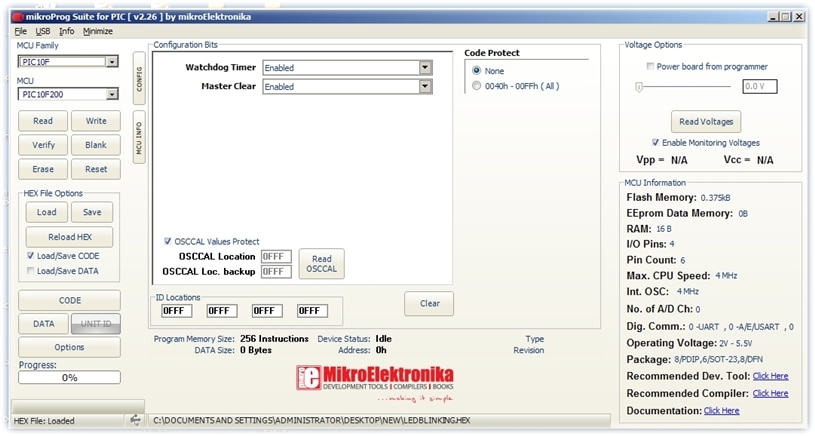Open the CODE view button
This screenshot has height=436, width=815.
coord(70,300)
